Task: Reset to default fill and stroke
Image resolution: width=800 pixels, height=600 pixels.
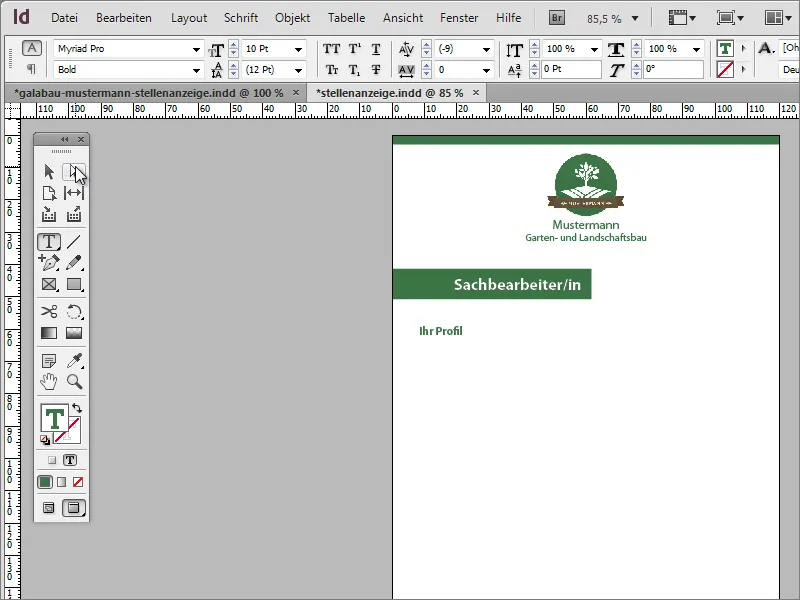Action: pos(45,440)
